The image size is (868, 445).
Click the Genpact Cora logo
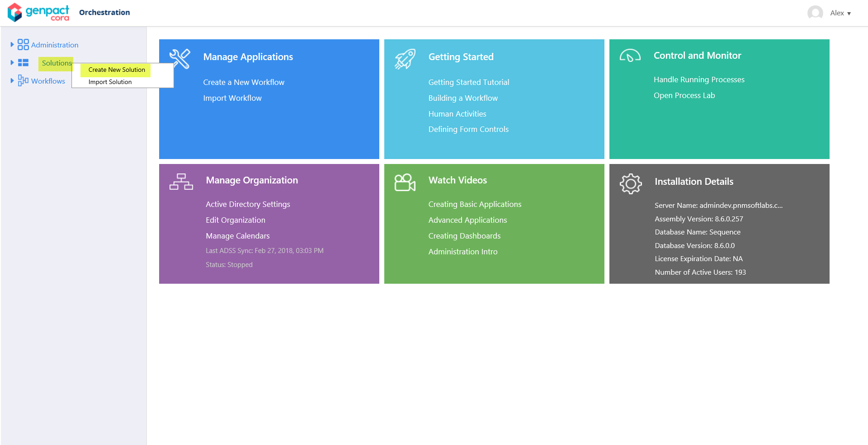[38, 13]
